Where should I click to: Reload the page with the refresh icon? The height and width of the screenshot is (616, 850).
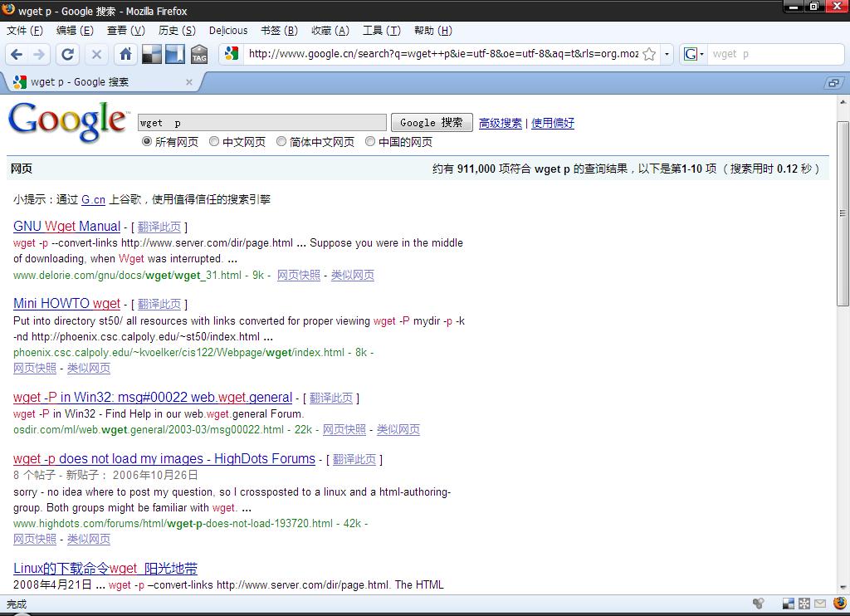[68, 54]
